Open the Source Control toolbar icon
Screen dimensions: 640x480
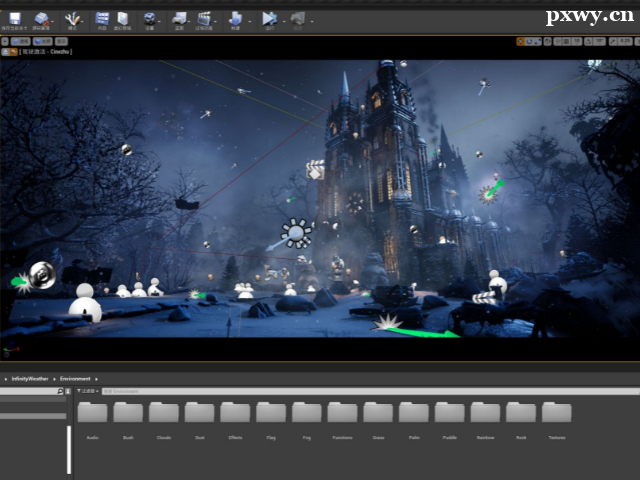pyautogui.click(x=41, y=18)
